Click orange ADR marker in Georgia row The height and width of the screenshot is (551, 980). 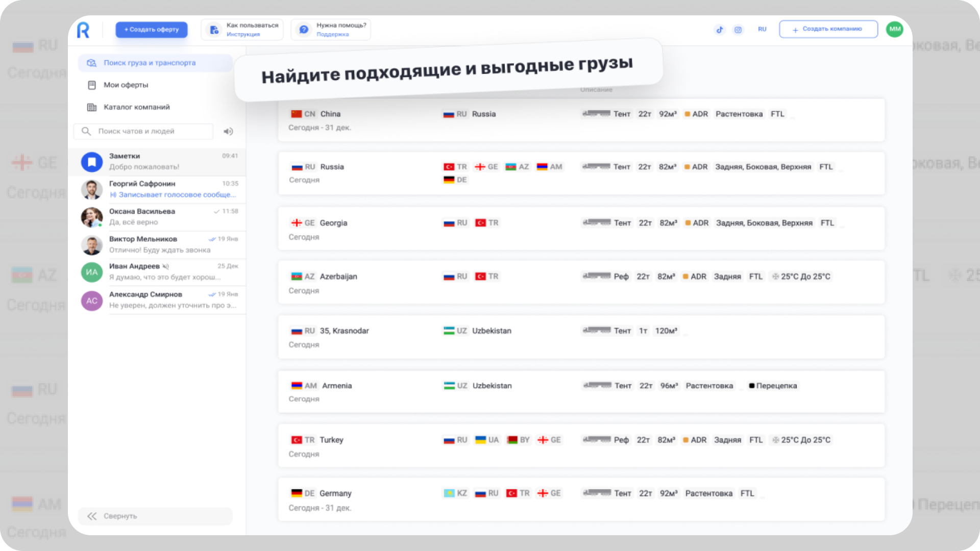point(688,223)
